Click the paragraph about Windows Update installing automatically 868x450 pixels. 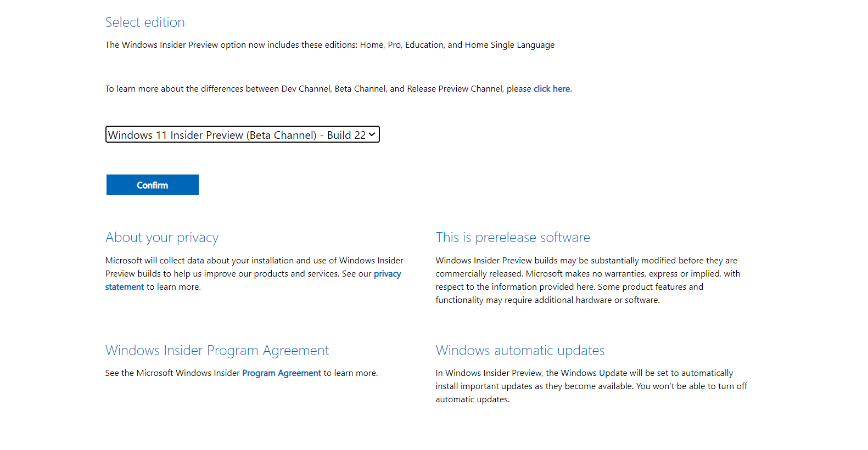(591, 386)
